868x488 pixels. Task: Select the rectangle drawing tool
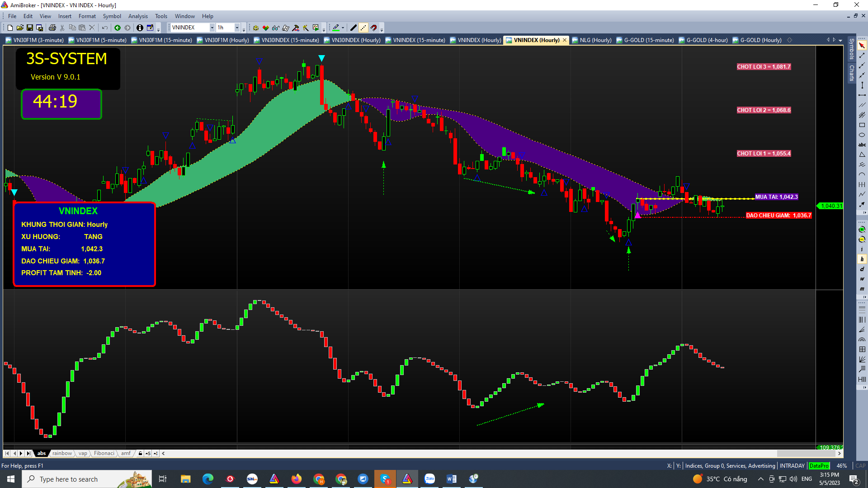click(x=862, y=125)
